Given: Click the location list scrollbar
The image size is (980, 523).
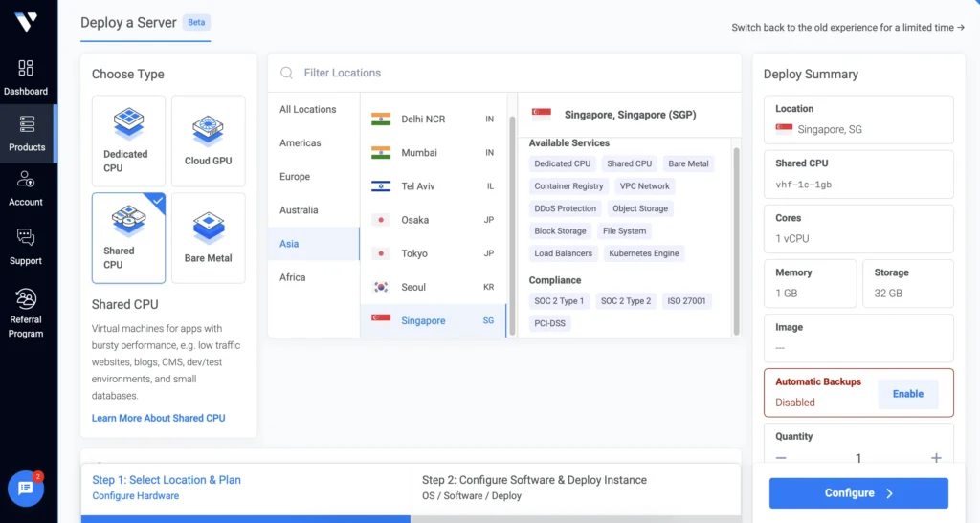Looking at the screenshot, I should click(x=513, y=226).
